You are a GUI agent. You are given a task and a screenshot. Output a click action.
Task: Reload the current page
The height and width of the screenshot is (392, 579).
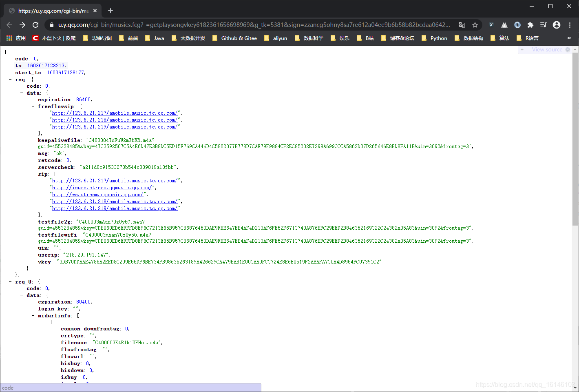[35, 25]
